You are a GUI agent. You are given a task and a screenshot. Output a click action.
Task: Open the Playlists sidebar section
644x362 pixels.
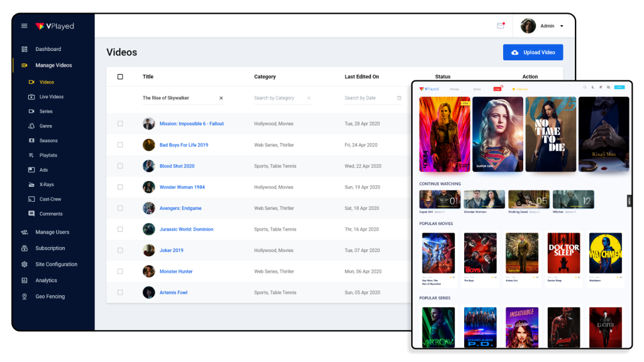50,155
